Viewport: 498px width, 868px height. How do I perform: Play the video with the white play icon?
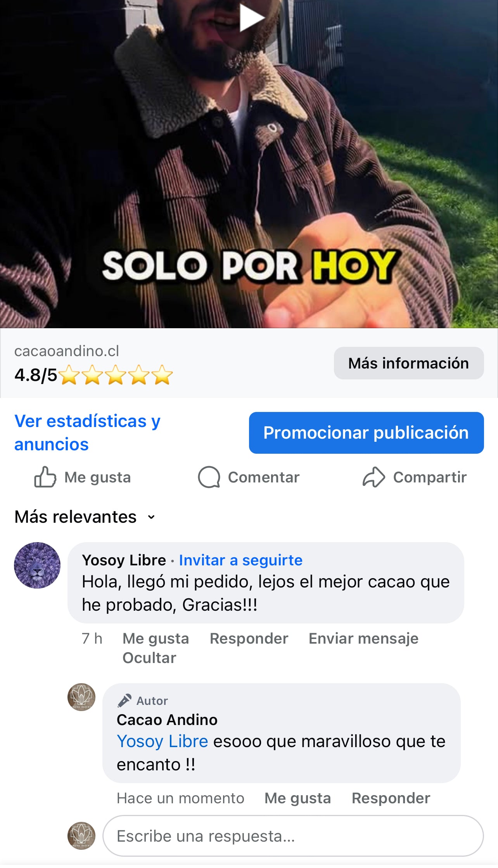(251, 17)
